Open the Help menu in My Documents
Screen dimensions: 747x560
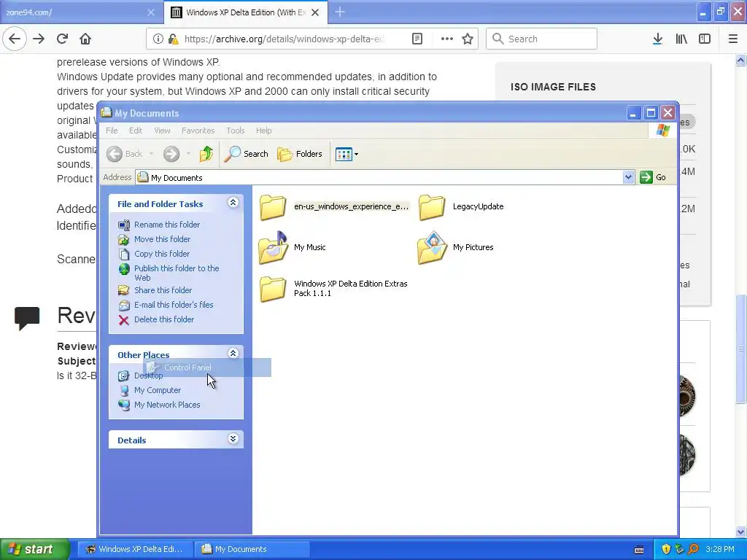click(263, 131)
